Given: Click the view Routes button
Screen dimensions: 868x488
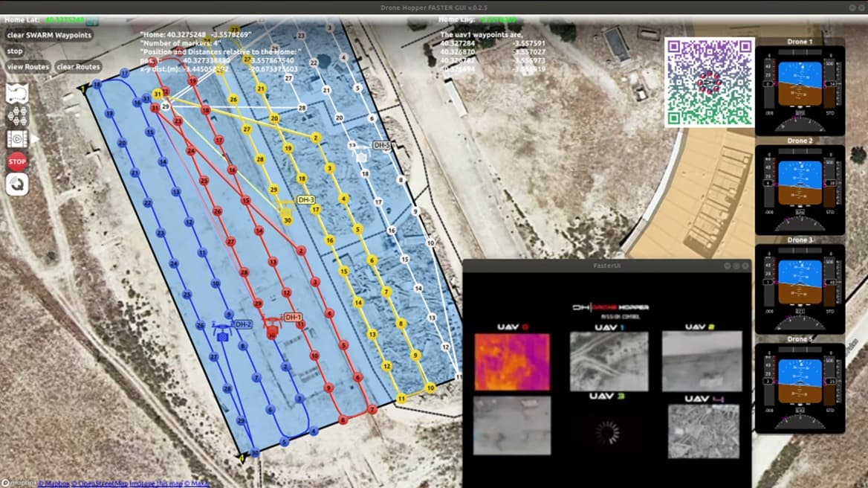Looking at the screenshot, I should (28, 66).
